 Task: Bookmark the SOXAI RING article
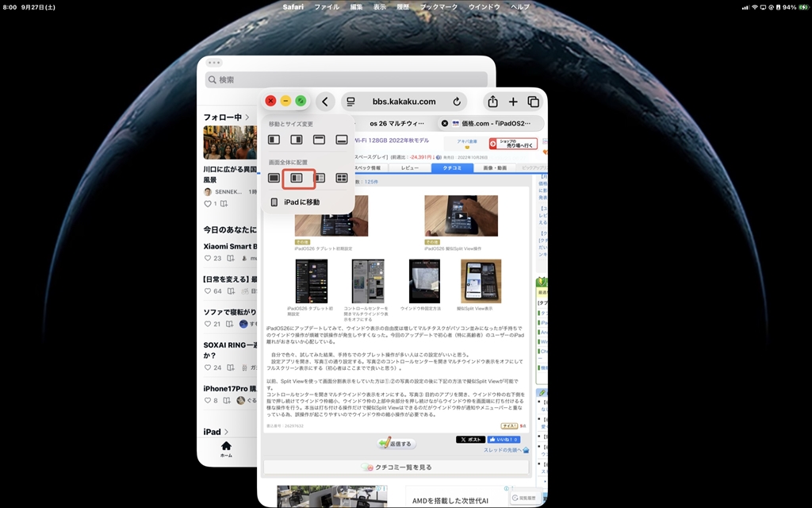231,368
